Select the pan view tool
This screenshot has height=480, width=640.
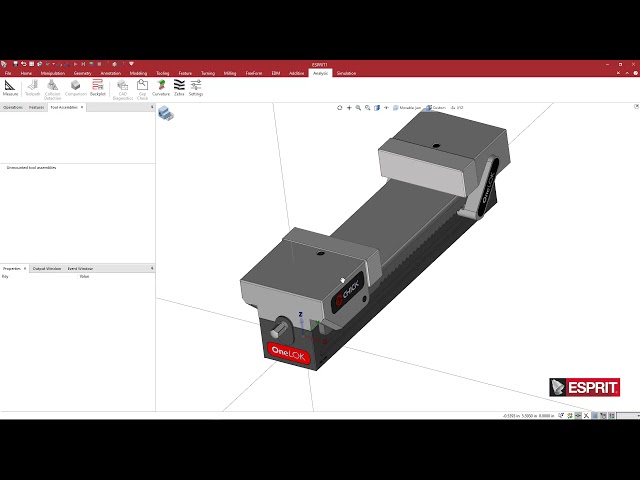tap(349, 108)
